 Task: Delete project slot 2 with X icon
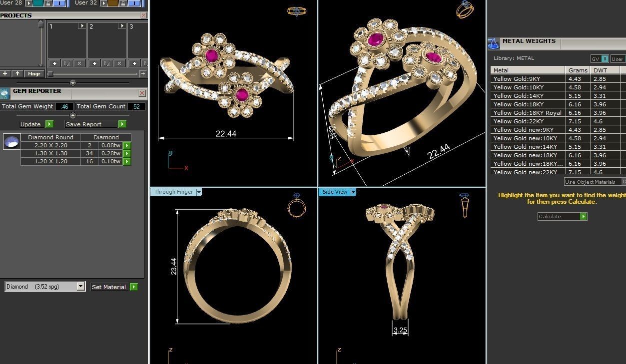point(119,63)
